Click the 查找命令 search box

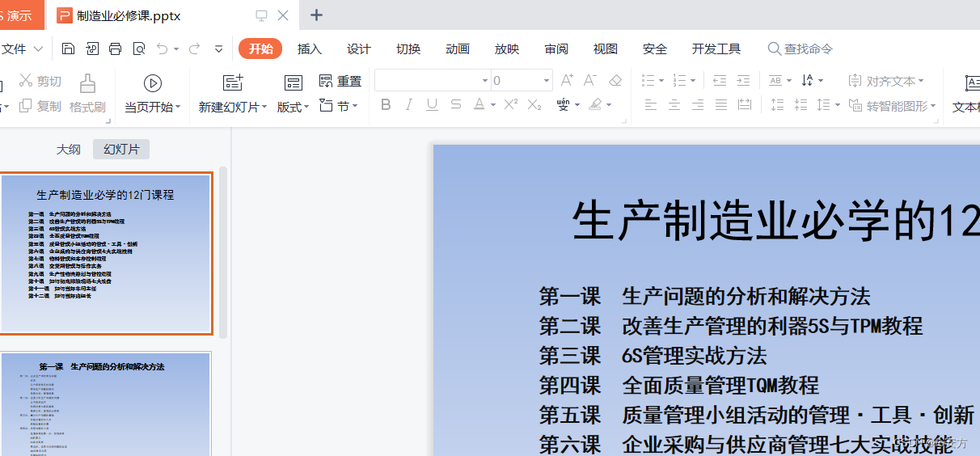tap(800, 49)
